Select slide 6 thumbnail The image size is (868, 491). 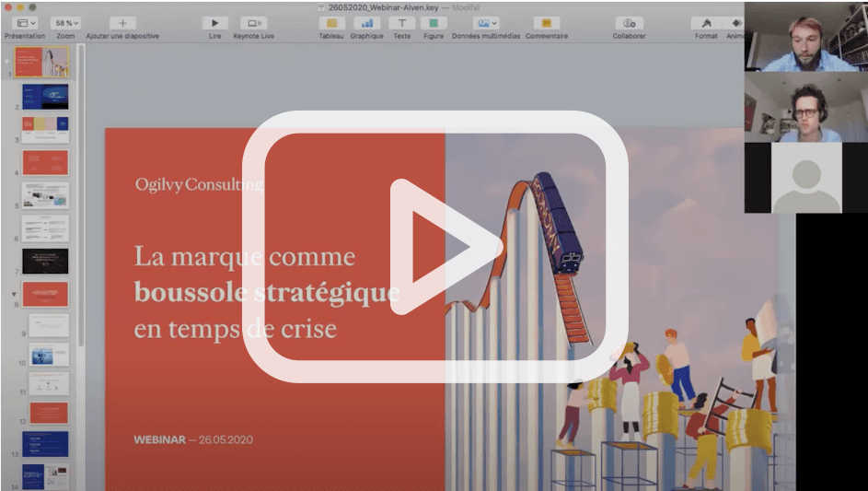[x=45, y=228]
